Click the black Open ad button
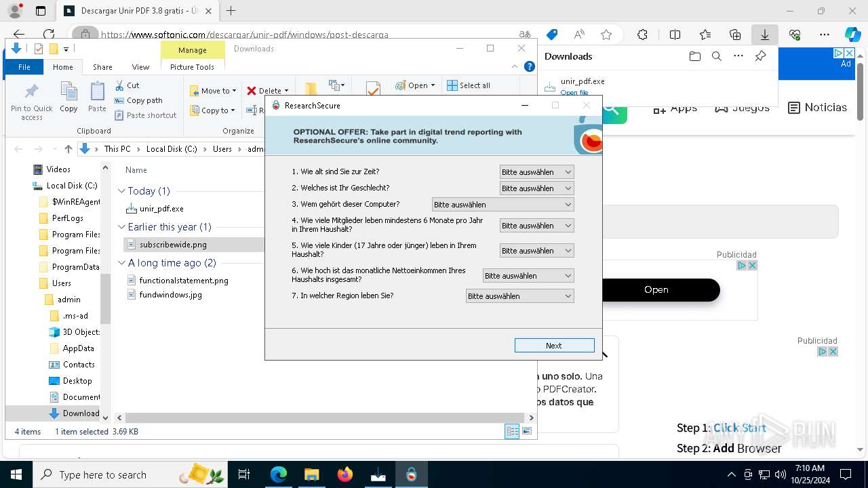 pos(656,289)
